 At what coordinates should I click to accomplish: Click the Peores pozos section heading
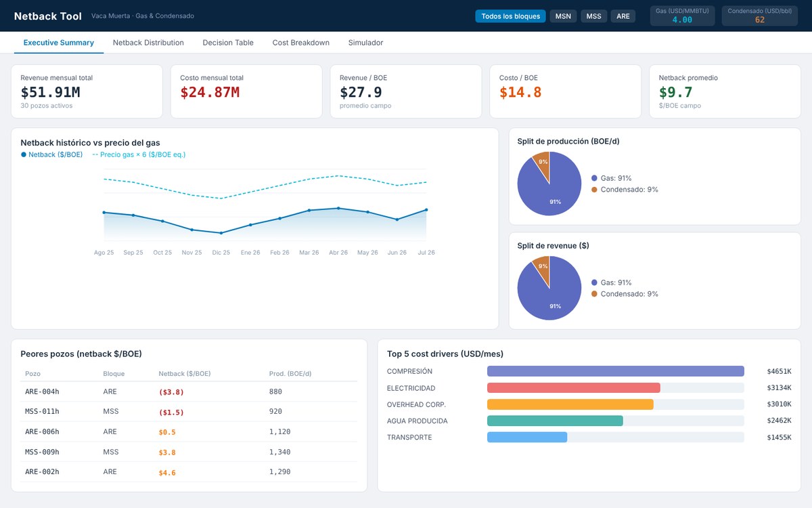pyautogui.click(x=81, y=354)
